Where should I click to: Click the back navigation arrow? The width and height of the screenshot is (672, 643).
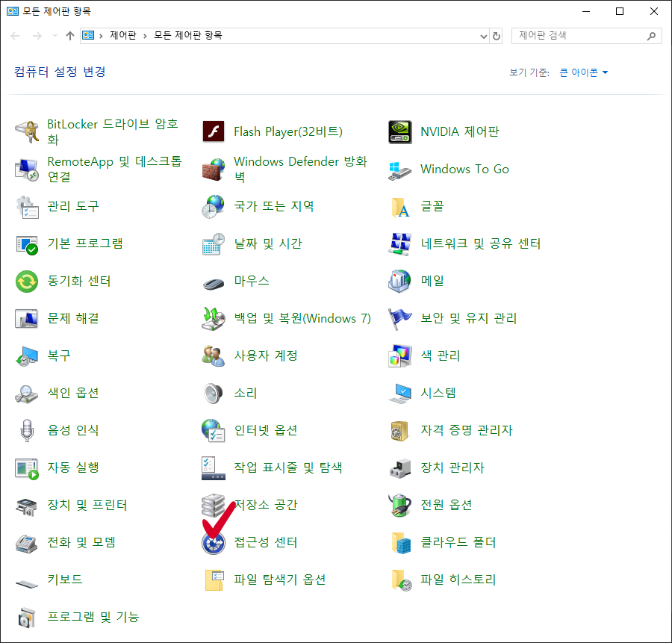(15, 36)
